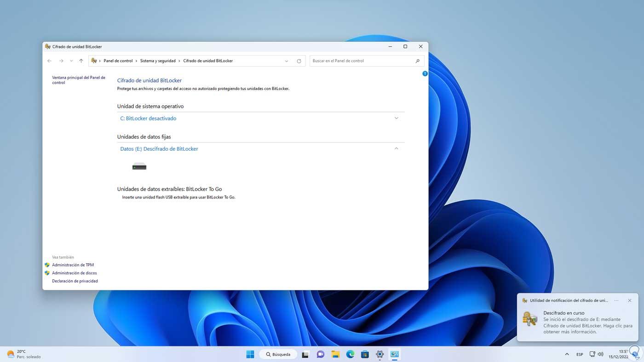Screen dimensions: 644x362
Task: Refresh the Control Panel page
Action: [299, 61]
